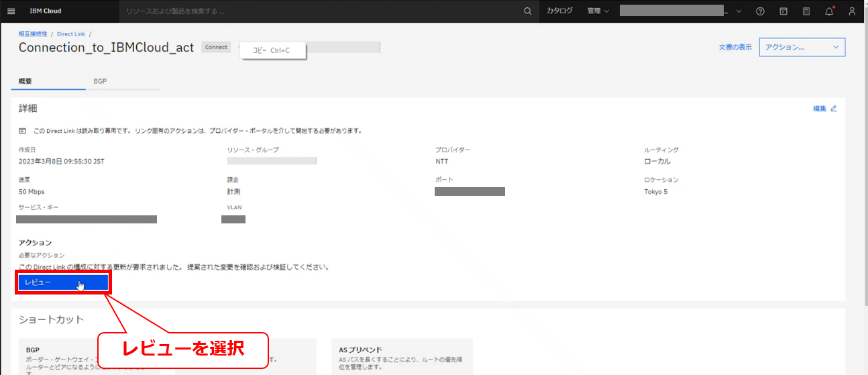Viewport: 868px width, 375px height.
Task: Click the blue レビュー button
Action: click(x=64, y=282)
